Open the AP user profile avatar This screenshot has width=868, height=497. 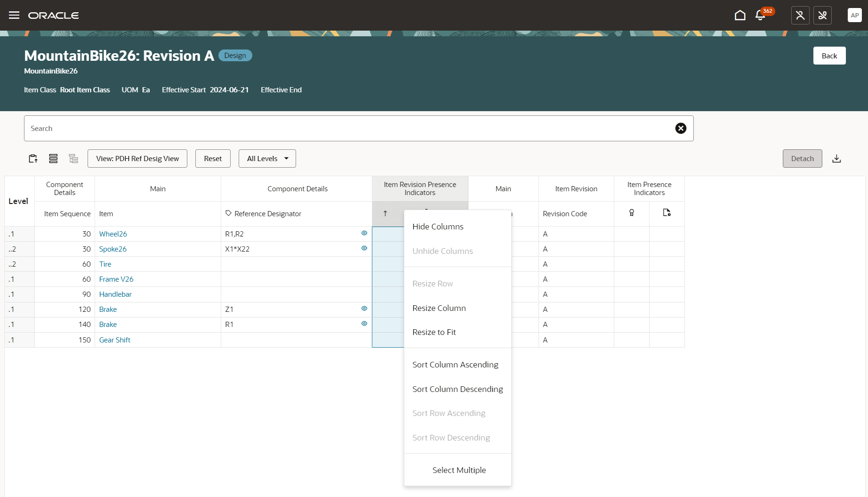click(x=855, y=15)
